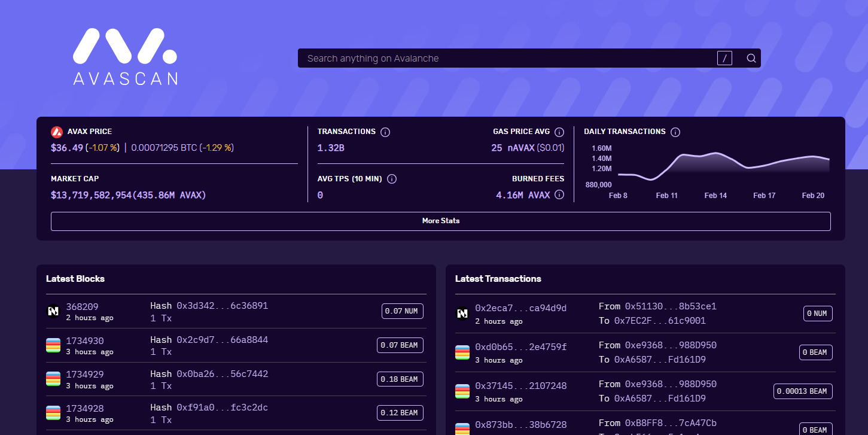The width and height of the screenshot is (868, 435).
Task: Expand the More Stats button
Action: (x=441, y=221)
